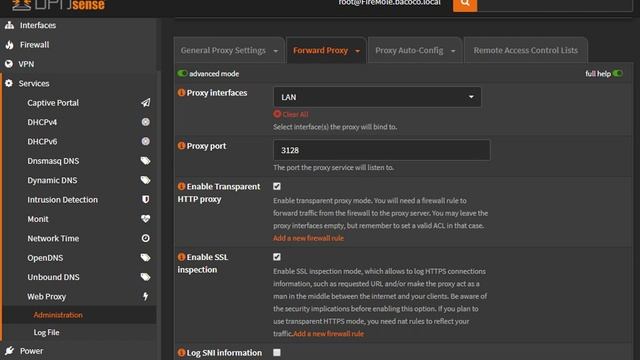Open the Proxy Auto-Config tab

coord(409,50)
